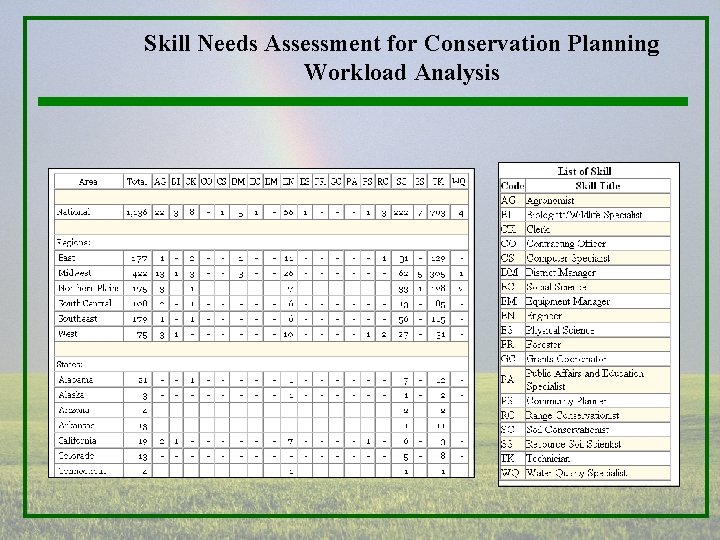The width and height of the screenshot is (720, 540).
Task: Select the 'Workload Analysis' subtitle line
Action: [x=402, y=73]
